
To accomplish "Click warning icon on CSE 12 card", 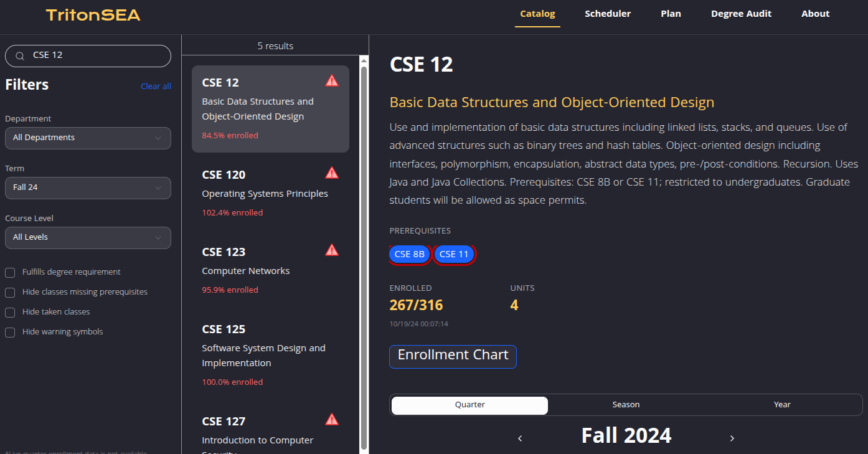I will [332, 80].
